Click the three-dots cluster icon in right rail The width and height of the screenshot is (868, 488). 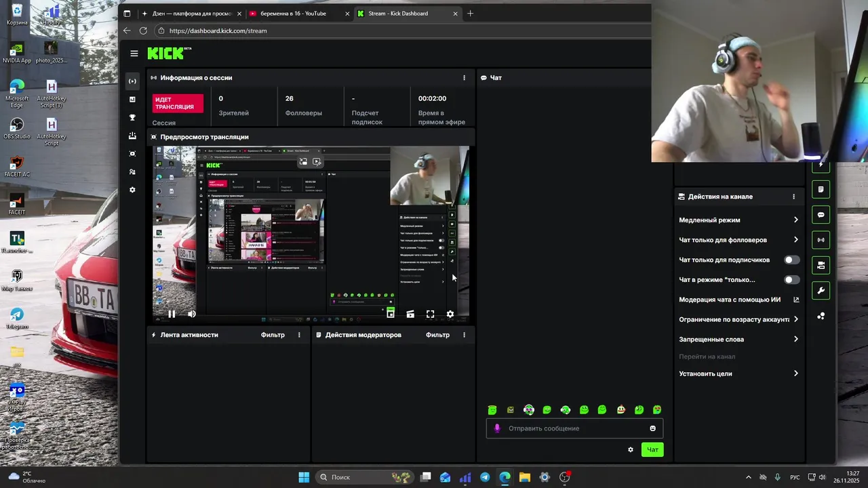pyautogui.click(x=821, y=316)
